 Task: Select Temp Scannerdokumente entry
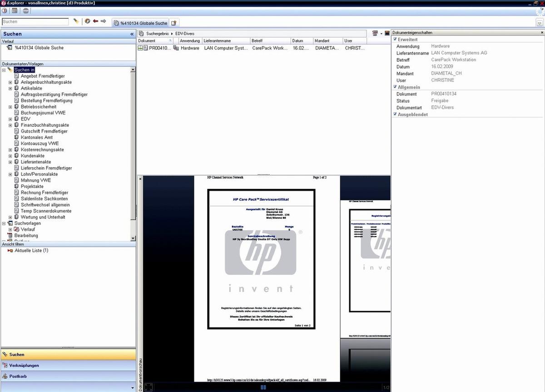click(46, 211)
